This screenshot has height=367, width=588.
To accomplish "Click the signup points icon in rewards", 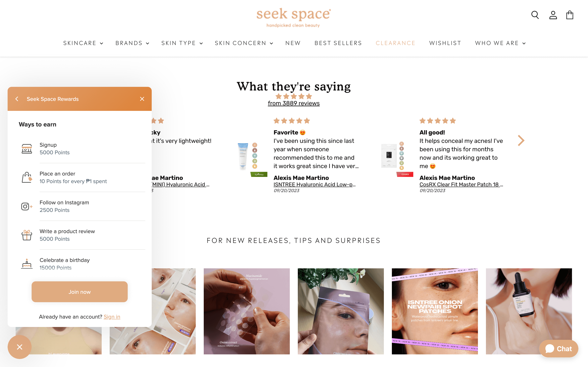I will pyautogui.click(x=26, y=148).
